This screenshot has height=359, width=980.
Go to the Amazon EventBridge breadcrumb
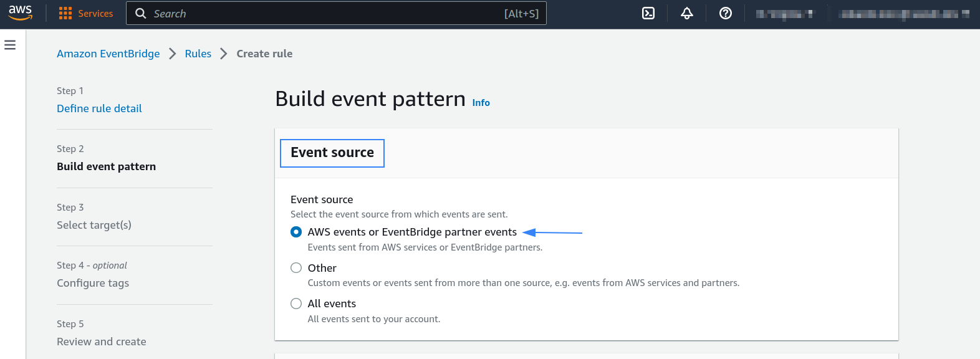[x=108, y=54]
